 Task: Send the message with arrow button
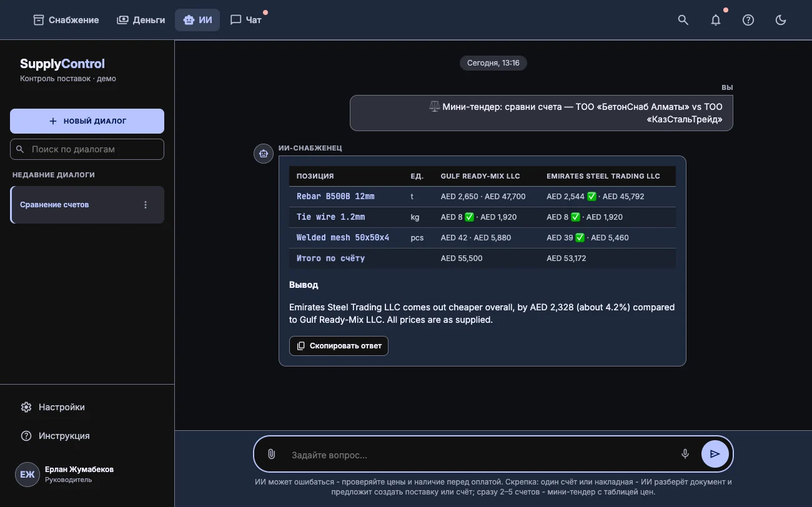(715, 454)
